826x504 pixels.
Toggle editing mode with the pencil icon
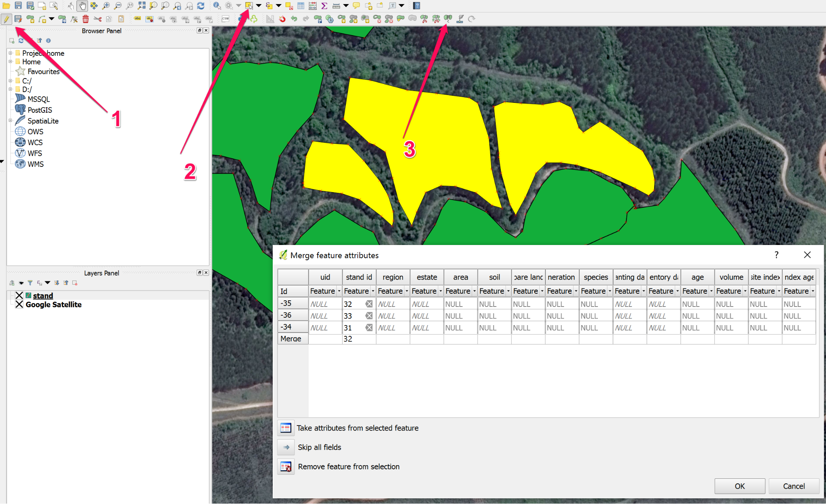click(x=7, y=19)
